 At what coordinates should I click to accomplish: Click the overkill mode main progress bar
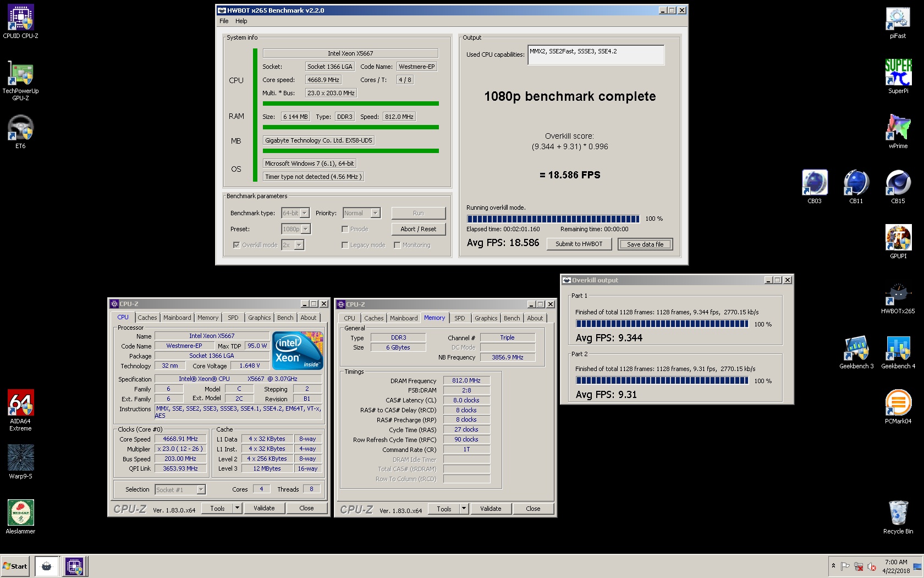(553, 219)
